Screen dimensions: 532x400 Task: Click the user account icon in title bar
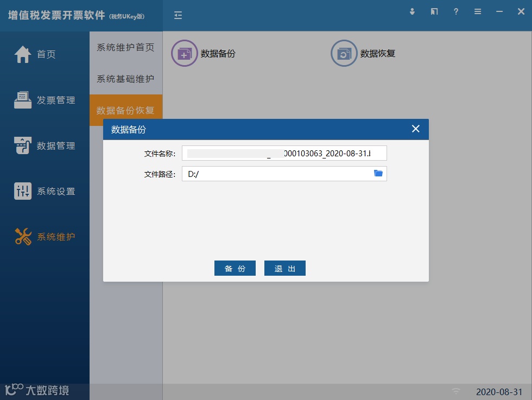pyautogui.click(x=412, y=11)
